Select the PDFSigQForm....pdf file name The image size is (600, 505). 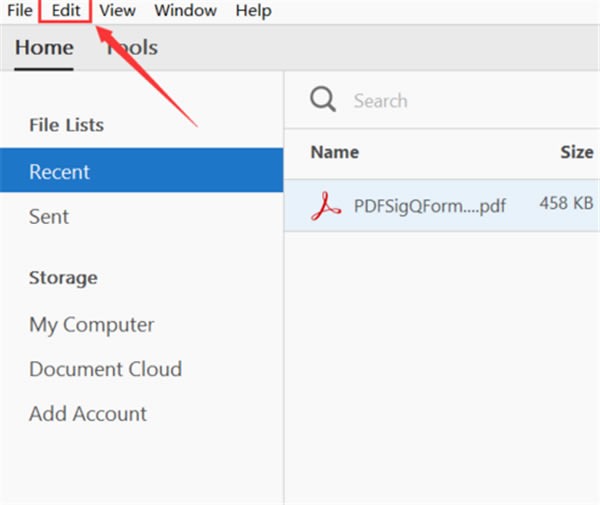pos(430,206)
